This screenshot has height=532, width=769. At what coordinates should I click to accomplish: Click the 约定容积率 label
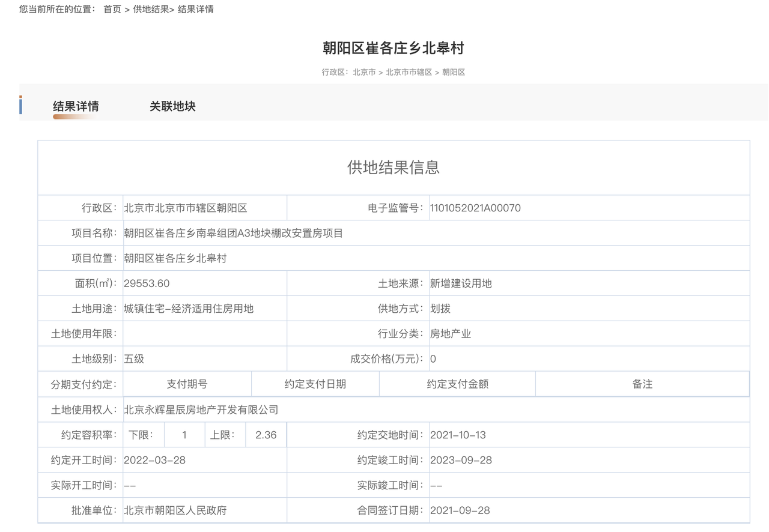click(89, 435)
